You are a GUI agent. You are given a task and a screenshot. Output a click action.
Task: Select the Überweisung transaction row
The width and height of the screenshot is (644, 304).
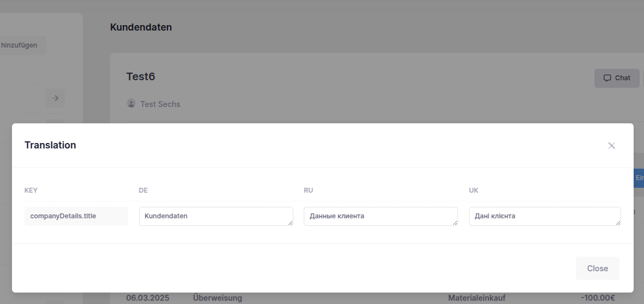coord(217,298)
